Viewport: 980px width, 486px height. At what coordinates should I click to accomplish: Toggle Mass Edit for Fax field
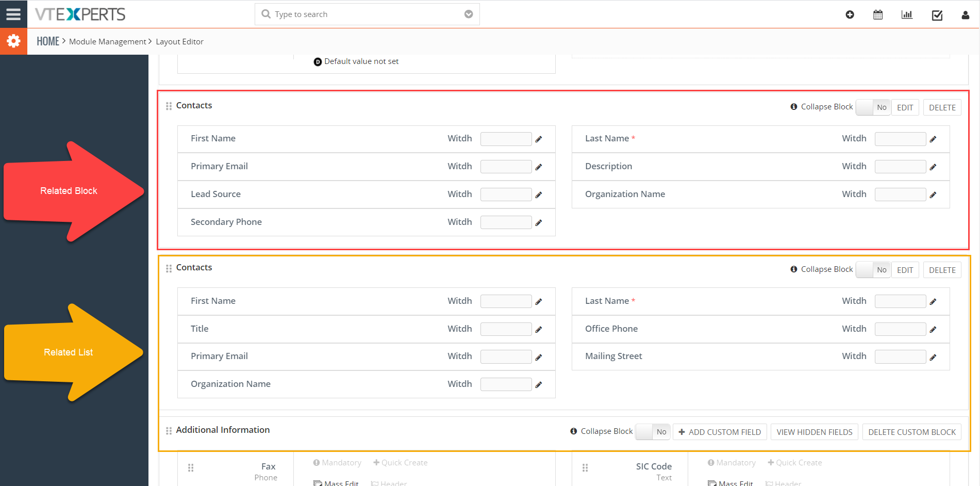click(336, 483)
